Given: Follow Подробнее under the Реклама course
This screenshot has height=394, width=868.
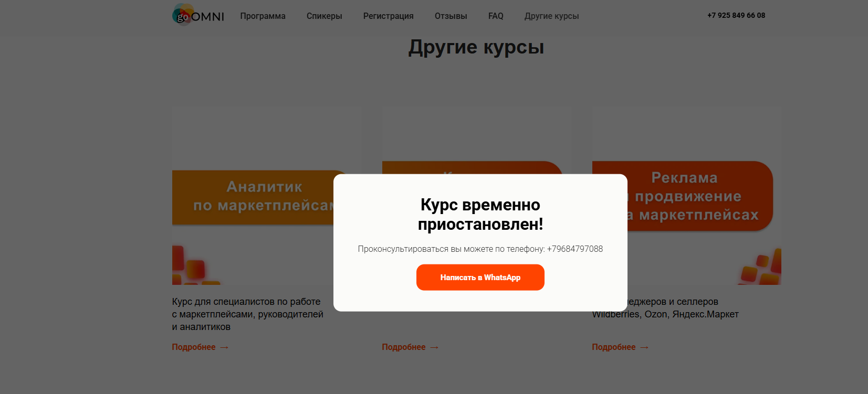Looking at the screenshot, I should 620,347.
